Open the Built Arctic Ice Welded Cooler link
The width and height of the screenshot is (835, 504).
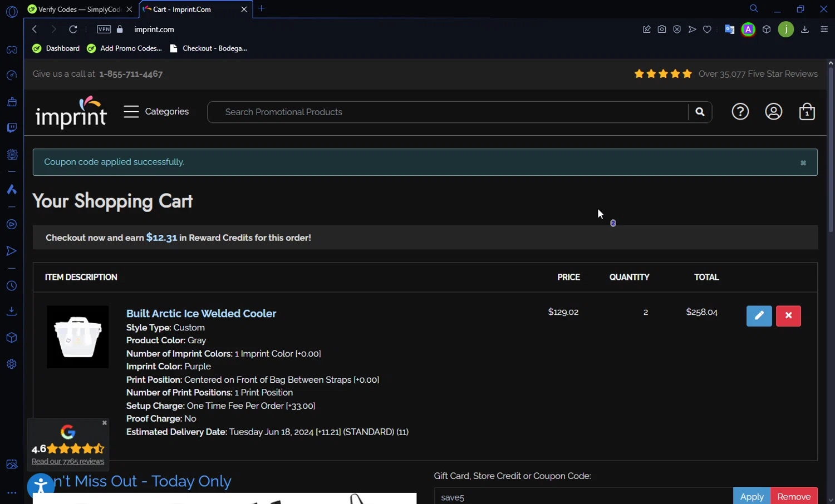coord(201,314)
